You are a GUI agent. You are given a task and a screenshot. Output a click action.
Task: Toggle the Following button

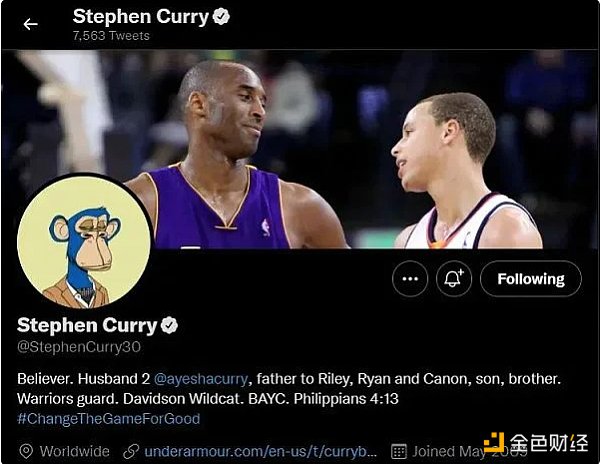[x=531, y=279]
